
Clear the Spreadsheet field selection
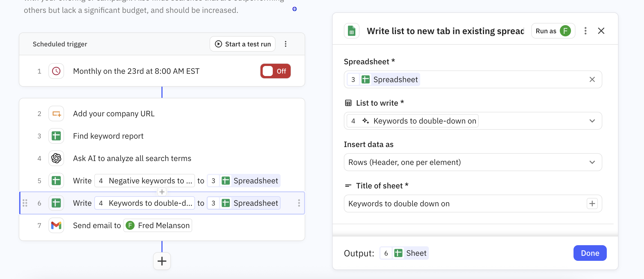click(592, 79)
